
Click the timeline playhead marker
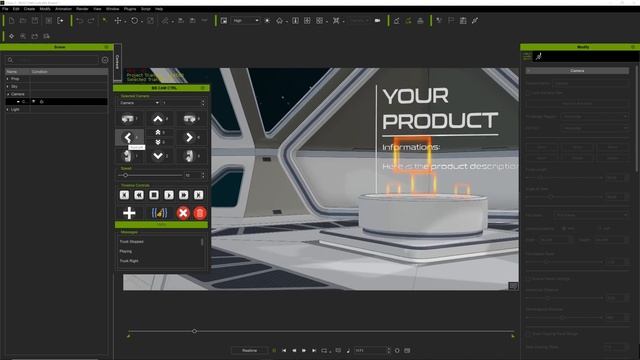tap(194, 331)
